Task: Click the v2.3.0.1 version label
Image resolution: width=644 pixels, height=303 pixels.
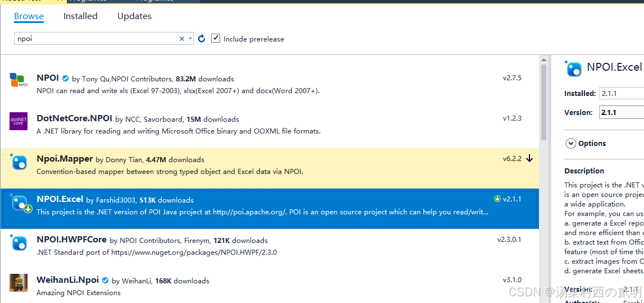Action: (x=509, y=240)
